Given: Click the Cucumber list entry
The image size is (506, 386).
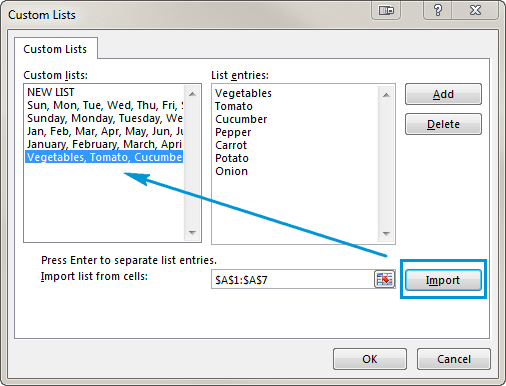Looking at the screenshot, I should pos(241,119).
